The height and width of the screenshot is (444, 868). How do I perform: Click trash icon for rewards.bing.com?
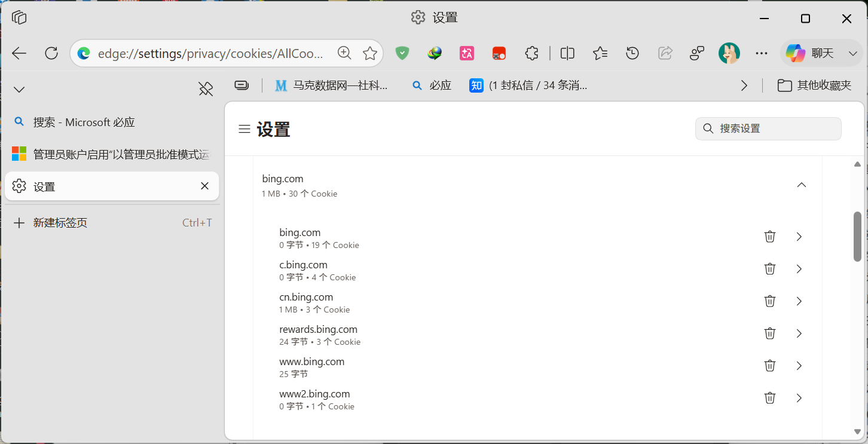[x=770, y=333]
